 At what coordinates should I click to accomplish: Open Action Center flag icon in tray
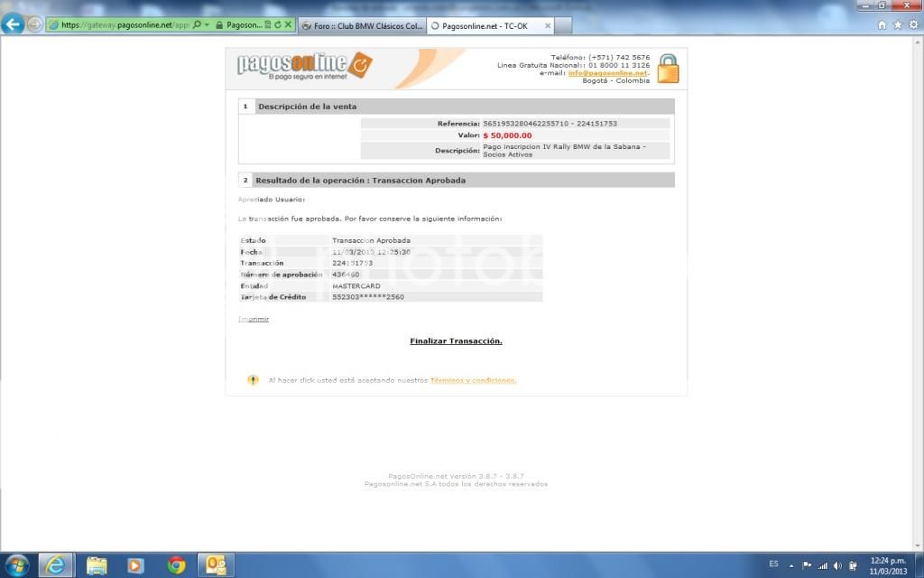pos(807,565)
